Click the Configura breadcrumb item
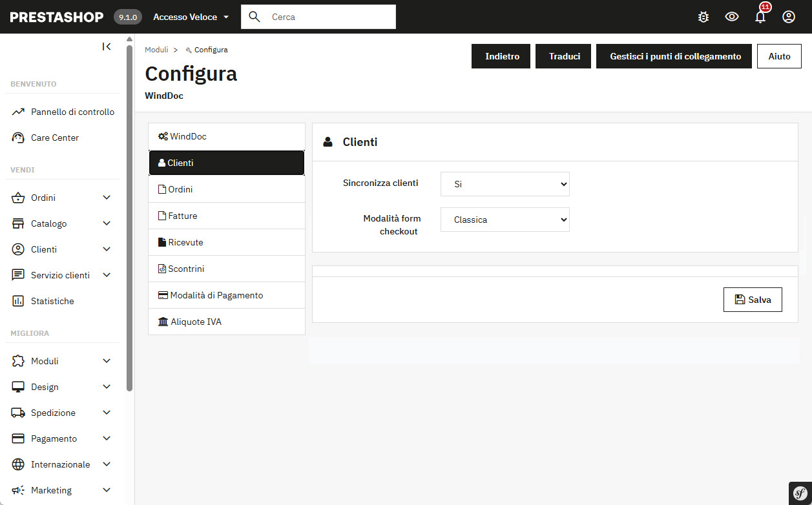The image size is (812, 505). [207, 50]
